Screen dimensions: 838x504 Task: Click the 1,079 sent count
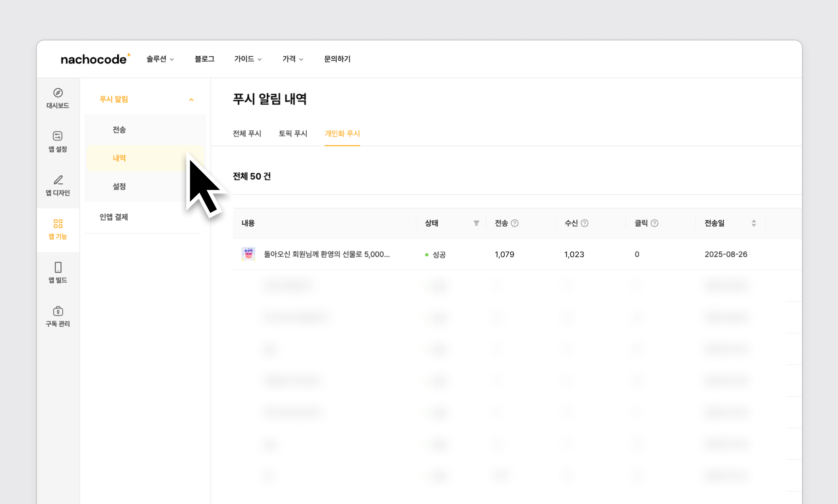(505, 254)
